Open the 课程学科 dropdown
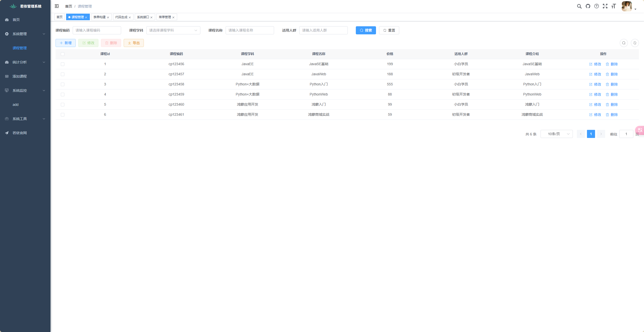The height and width of the screenshot is (332, 644). [173, 30]
